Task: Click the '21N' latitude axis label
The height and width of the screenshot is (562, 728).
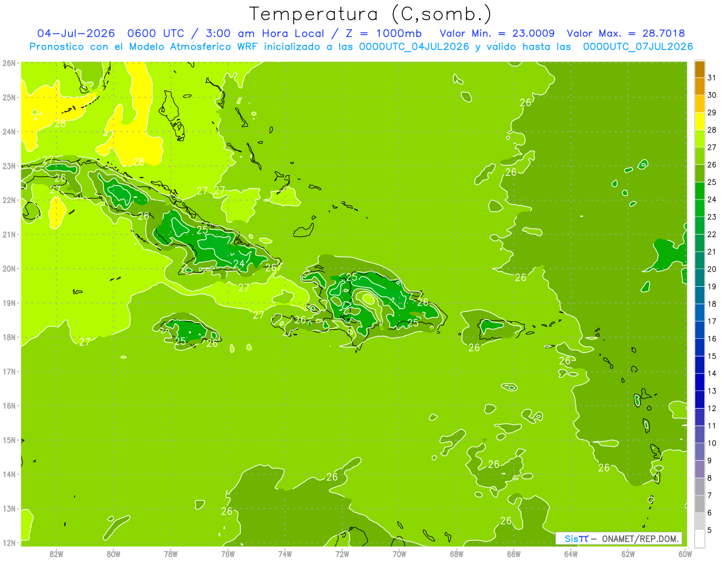Action: pos(9,235)
